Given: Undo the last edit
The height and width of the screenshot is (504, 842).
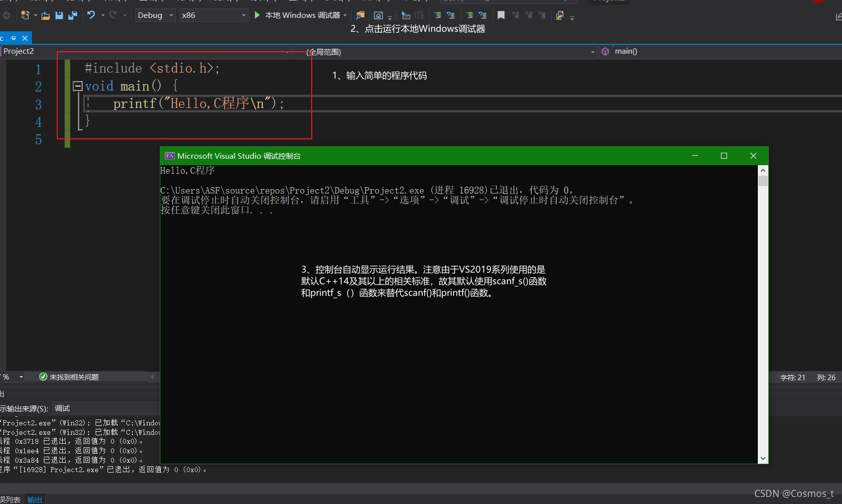Looking at the screenshot, I should click(x=91, y=15).
